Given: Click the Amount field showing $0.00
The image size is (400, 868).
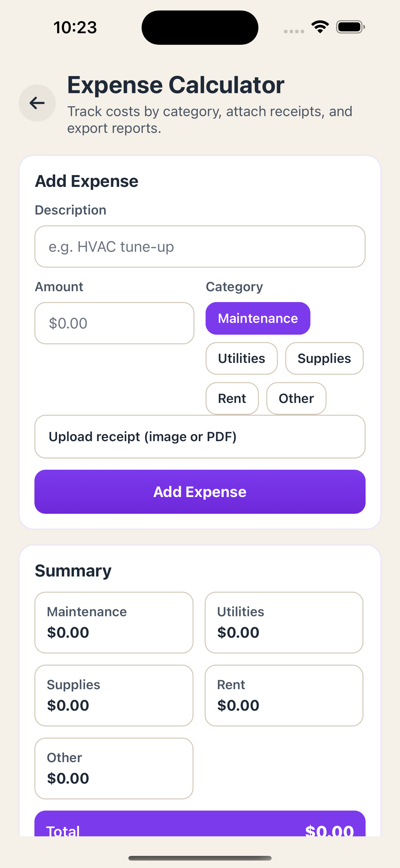Looking at the screenshot, I should click(x=114, y=323).
